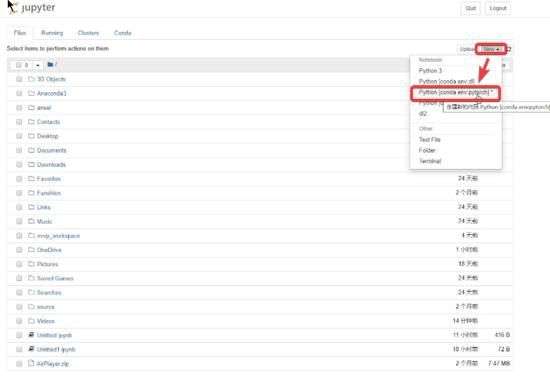The width and height of the screenshot is (550, 379).
Task: Open the Pictures folder link
Action: (x=47, y=264)
